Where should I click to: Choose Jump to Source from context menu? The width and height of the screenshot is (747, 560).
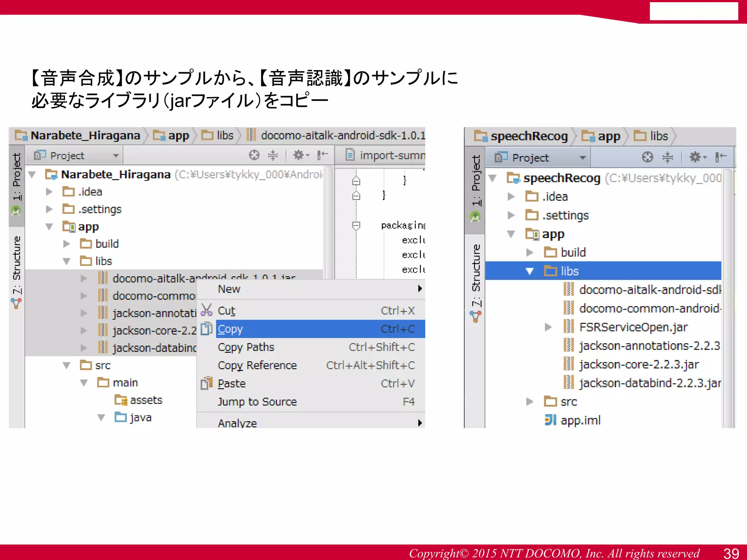(x=311, y=401)
